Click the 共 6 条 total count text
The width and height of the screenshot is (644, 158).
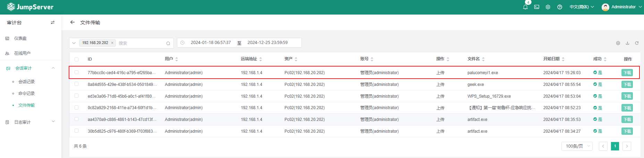coord(80,146)
